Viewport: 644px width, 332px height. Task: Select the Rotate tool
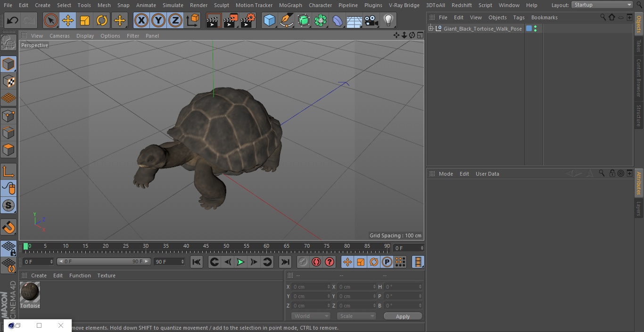click(x=102, y=20)
